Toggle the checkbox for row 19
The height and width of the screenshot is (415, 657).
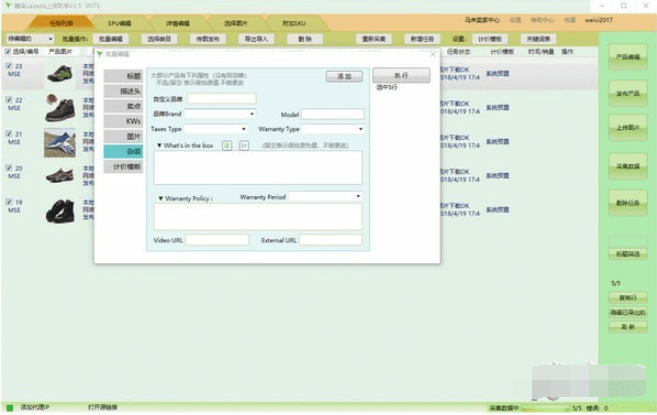(10, 202)
